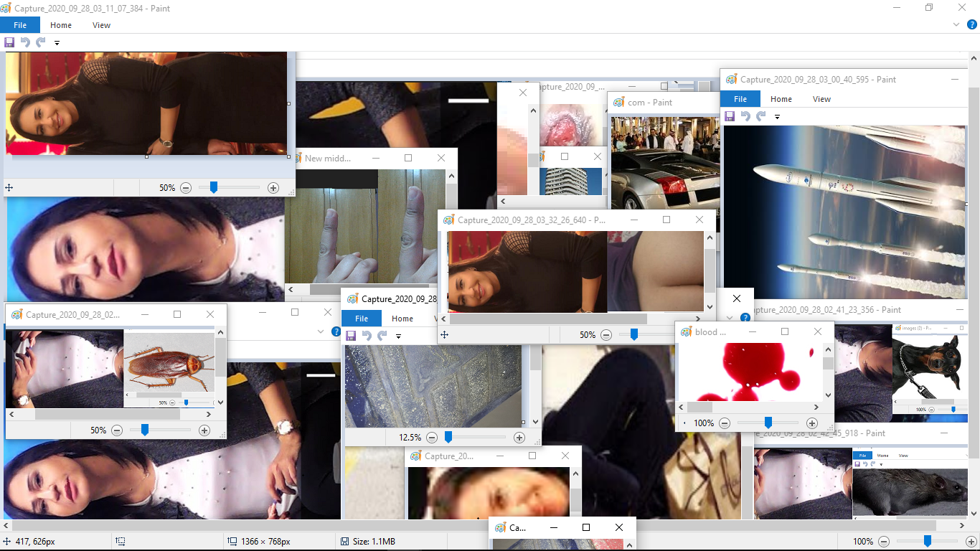
Task: Click Save icon in rocket image Paint window
Action: [x=730, y=116]
